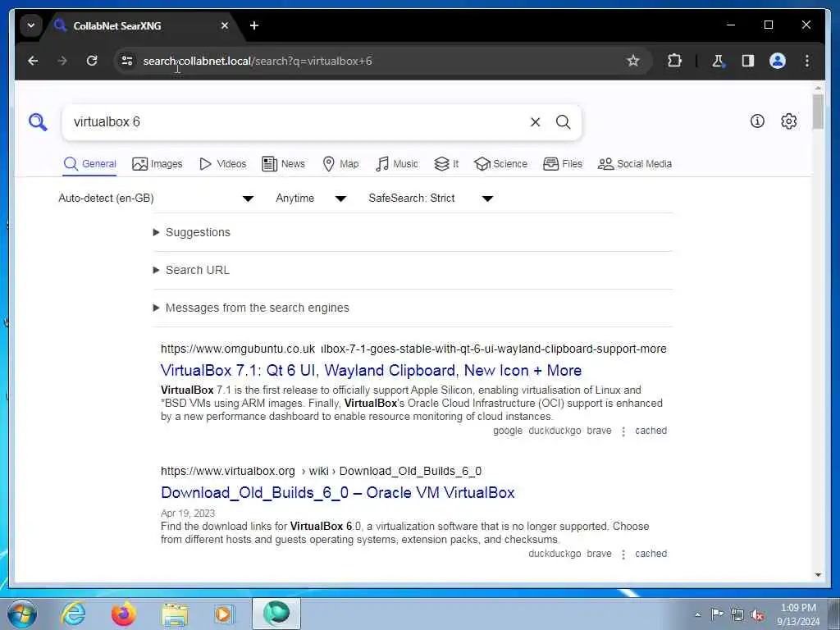Expand Messages from the search engines

coord(251,308)
